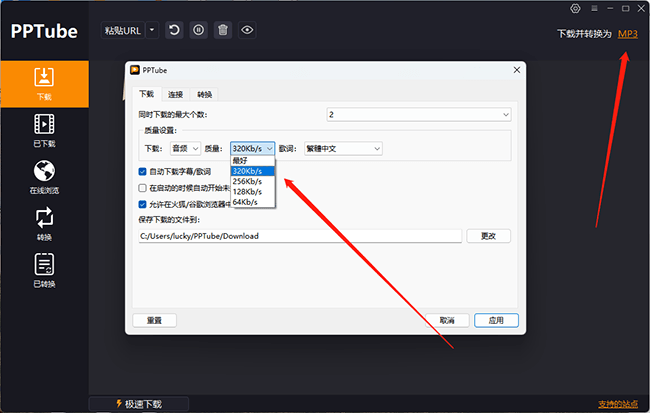Screen dimensions: 650x413
Task: Open the 在线浏览 online browser section
Action: (x=44, y=177)
